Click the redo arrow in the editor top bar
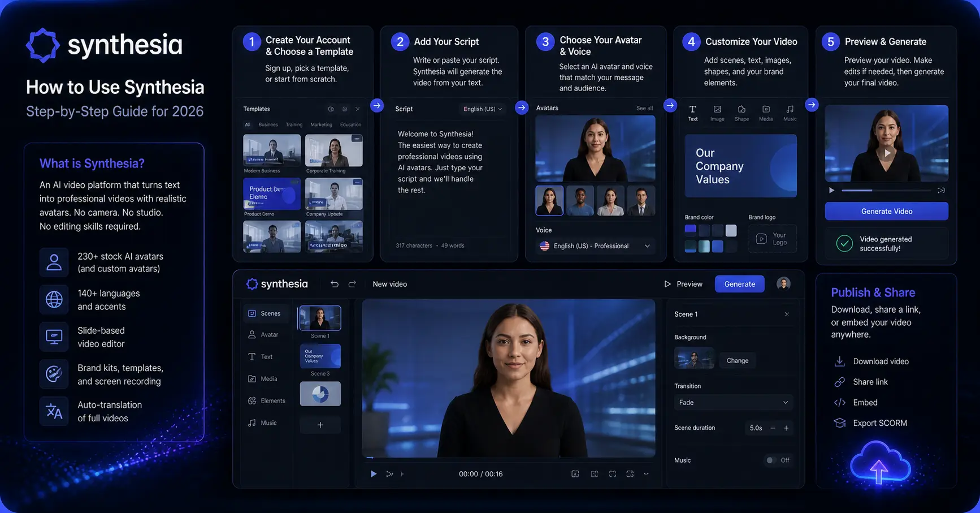 pos(352,284)
